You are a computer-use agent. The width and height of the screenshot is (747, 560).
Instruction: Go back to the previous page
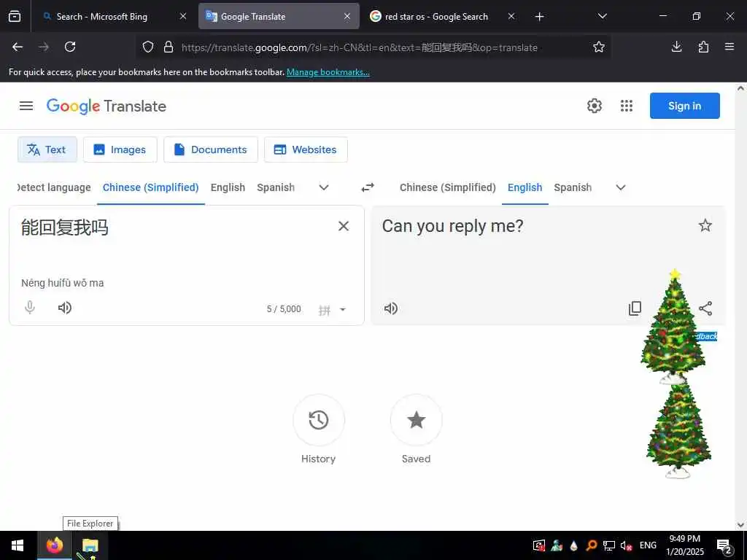tap(18, 47)
